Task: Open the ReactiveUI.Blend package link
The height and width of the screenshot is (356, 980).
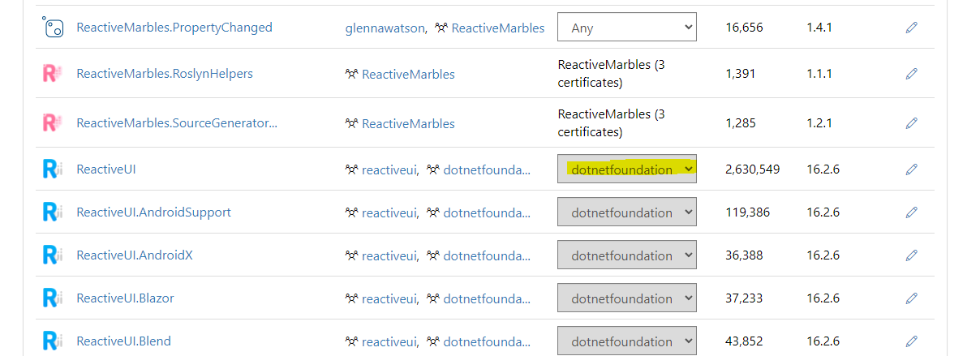Action: coord(123,341)
